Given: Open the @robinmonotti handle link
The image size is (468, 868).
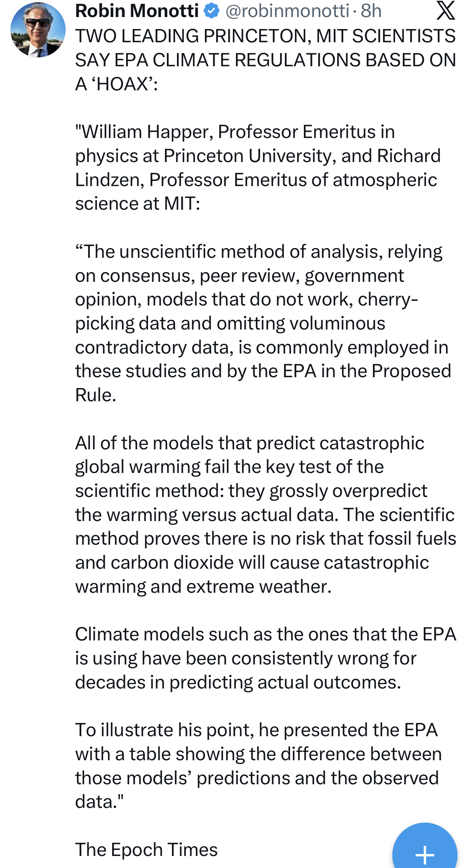Looking at the screenshot, I should tap(287, 11).
